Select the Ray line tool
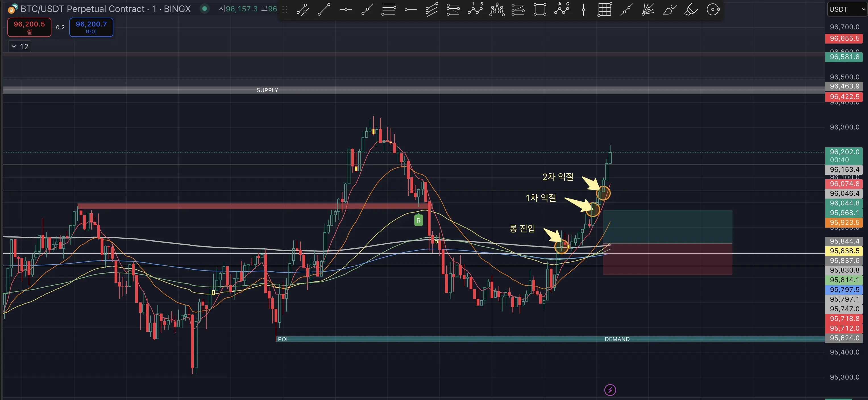This screenshot has height=400, width=868. coord(367,9)
